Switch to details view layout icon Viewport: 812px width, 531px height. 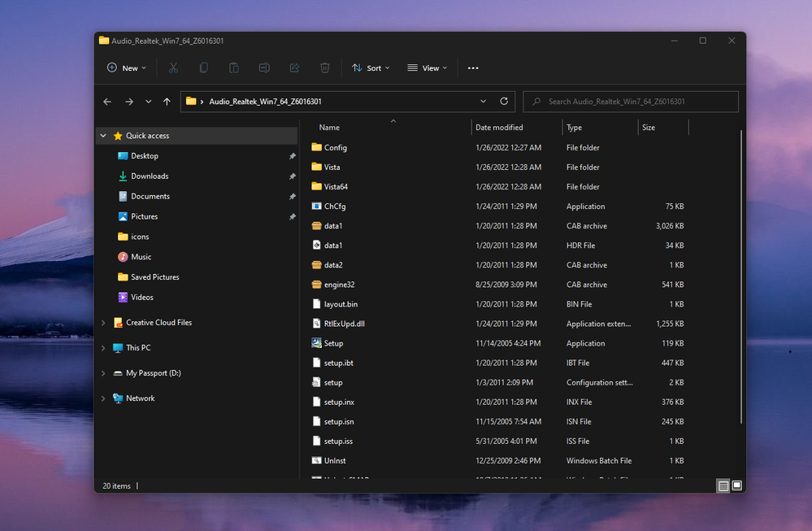[723, 485]
